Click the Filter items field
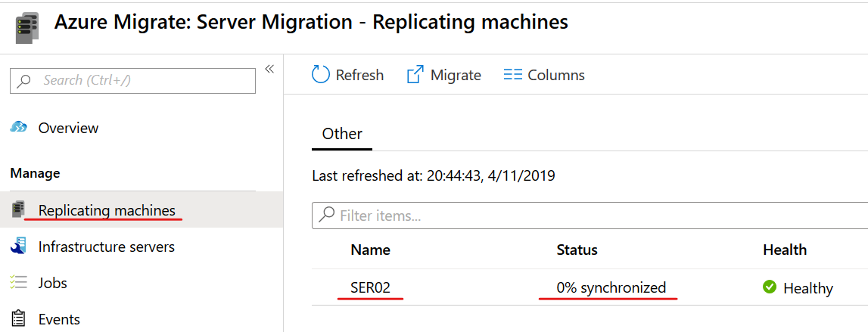The image size is (868, 332). pos(590,216)
